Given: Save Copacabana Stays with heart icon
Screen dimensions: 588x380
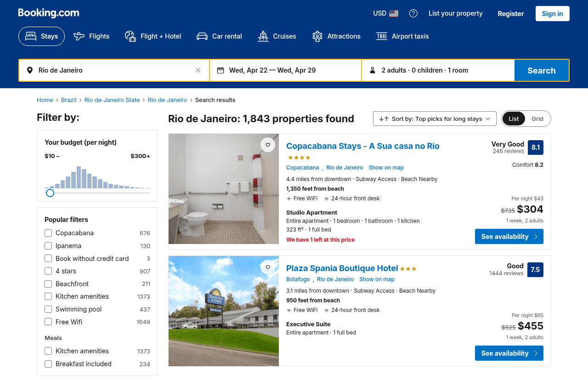Looking at the screenshot, I should click(268, 145).
